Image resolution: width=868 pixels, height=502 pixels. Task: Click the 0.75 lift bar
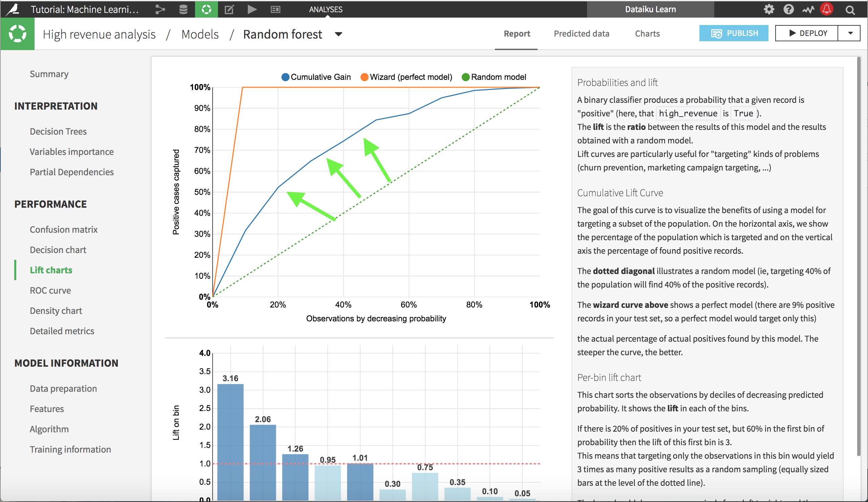tap(425, 486)
